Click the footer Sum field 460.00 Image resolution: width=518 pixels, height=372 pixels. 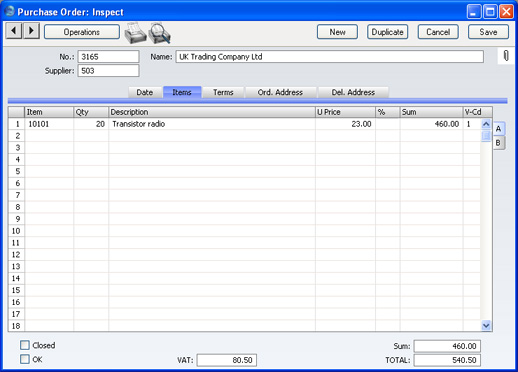(x=447, y=346)
